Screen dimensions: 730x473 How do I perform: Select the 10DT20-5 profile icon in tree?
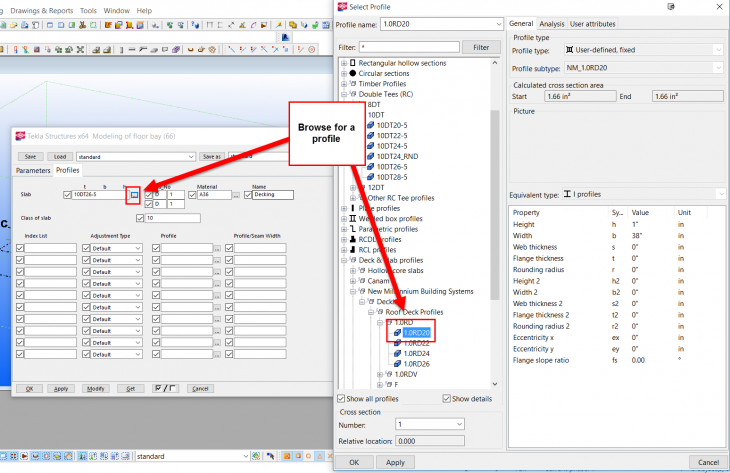pyautogui.click(x=371, y=125)
